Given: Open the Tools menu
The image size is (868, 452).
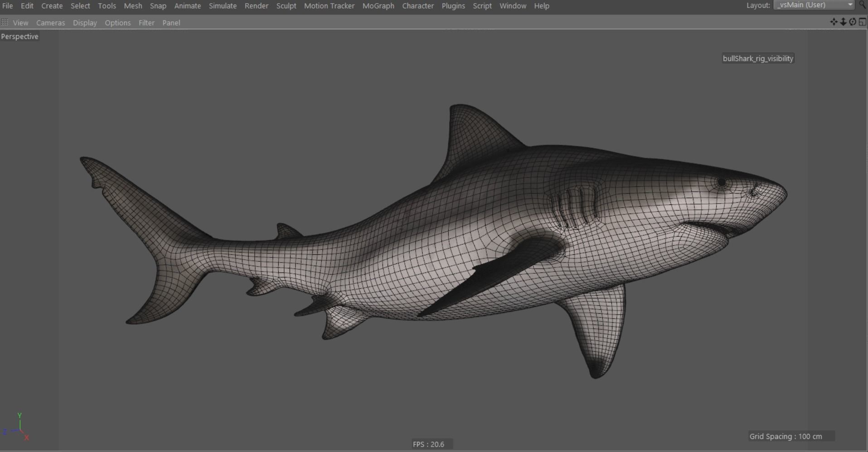Looking at the screenshot, I should 107,6.
